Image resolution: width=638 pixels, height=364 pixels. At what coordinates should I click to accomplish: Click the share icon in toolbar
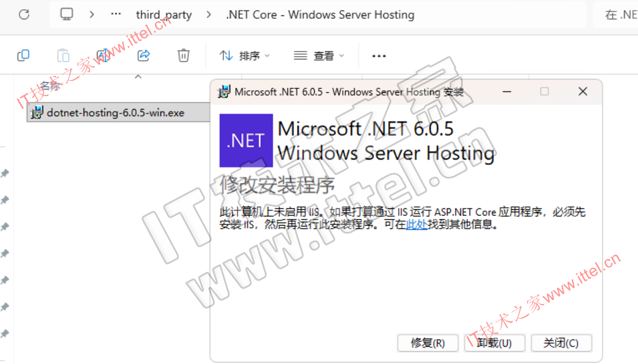tap(144, 55)
